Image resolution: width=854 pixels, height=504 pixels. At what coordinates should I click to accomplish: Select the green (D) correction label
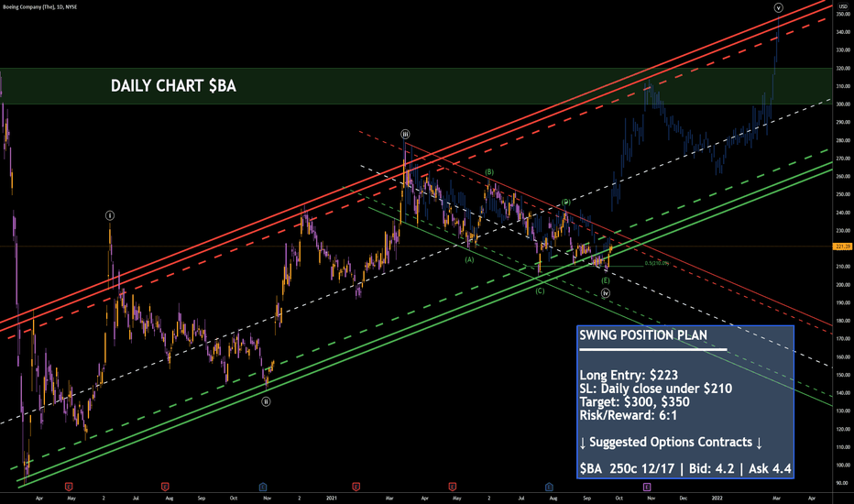tap(565, 203)
